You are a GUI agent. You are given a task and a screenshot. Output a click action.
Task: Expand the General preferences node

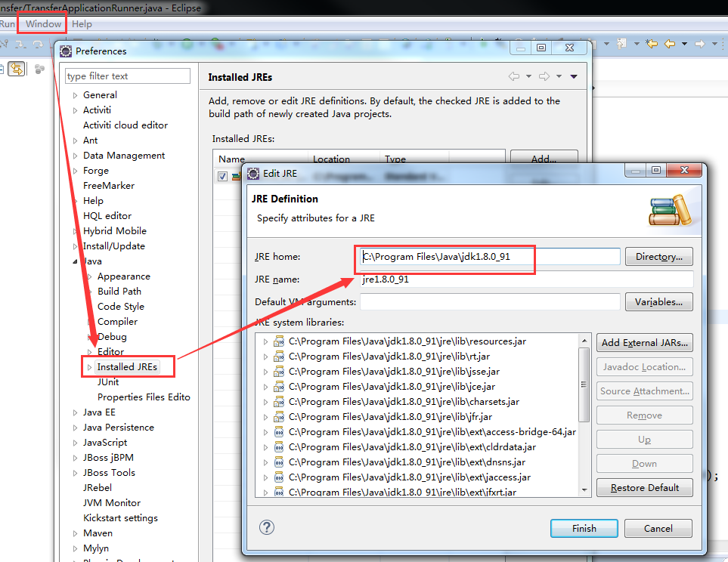pos(75,95)
